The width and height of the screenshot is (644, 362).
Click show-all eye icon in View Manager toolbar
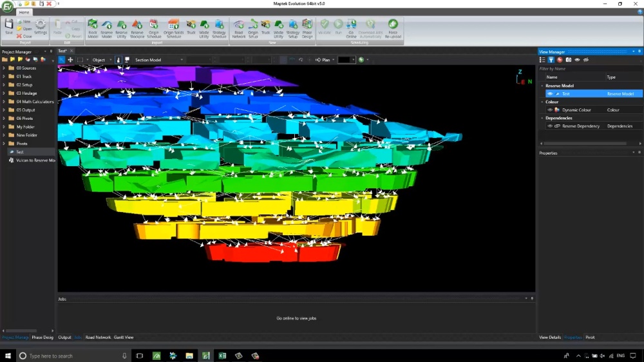click(x=577, y=60)
